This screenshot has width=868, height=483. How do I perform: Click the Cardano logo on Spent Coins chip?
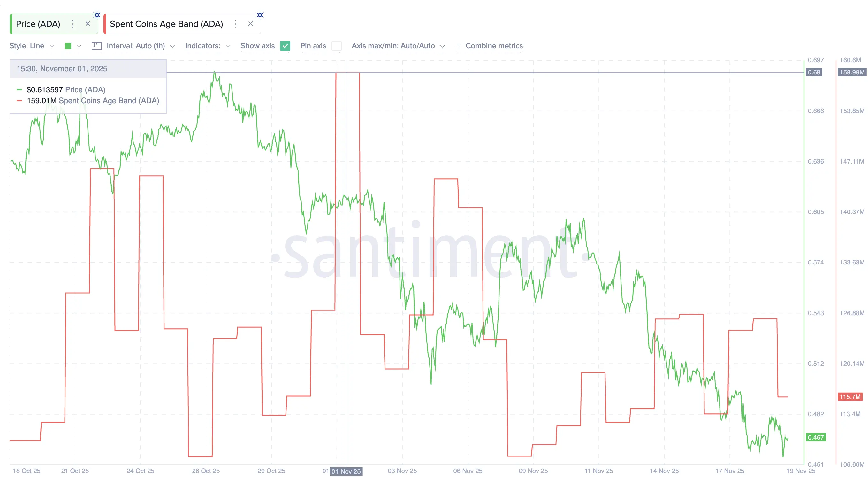pos(260,15)
